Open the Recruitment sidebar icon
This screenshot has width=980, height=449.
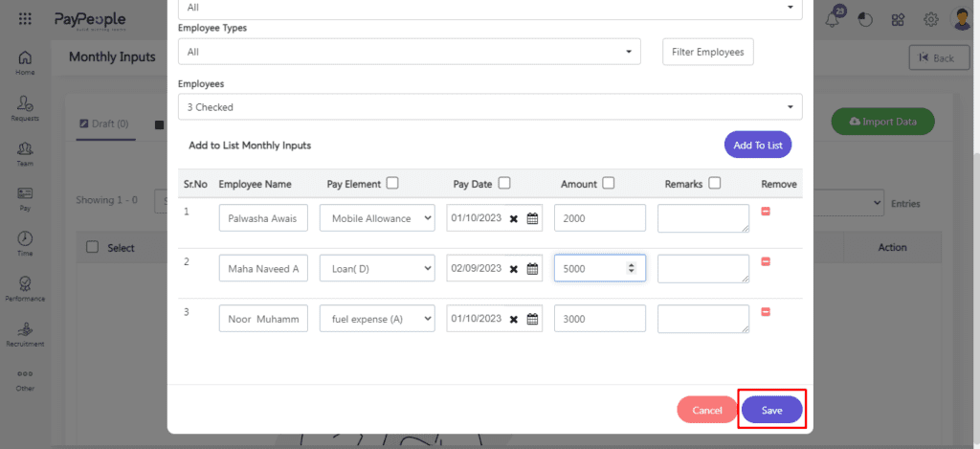coord(25,331)
